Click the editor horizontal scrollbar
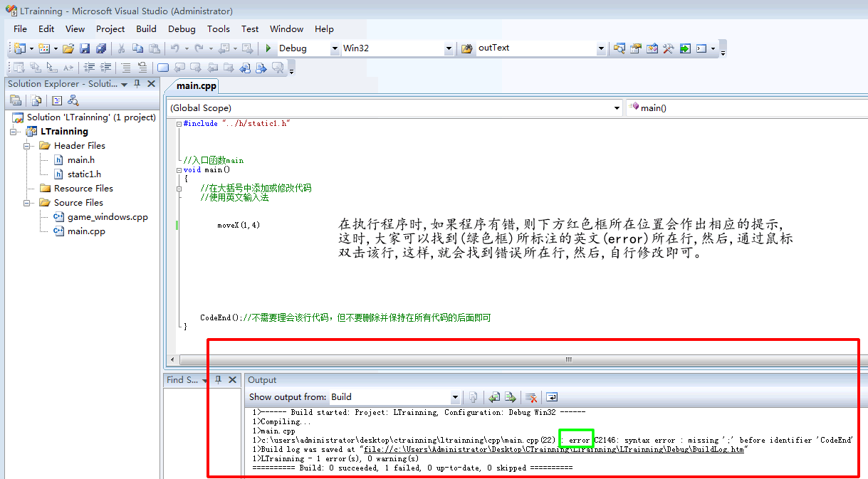This screenshot has width=868, height=479. (x=427, y=360)
